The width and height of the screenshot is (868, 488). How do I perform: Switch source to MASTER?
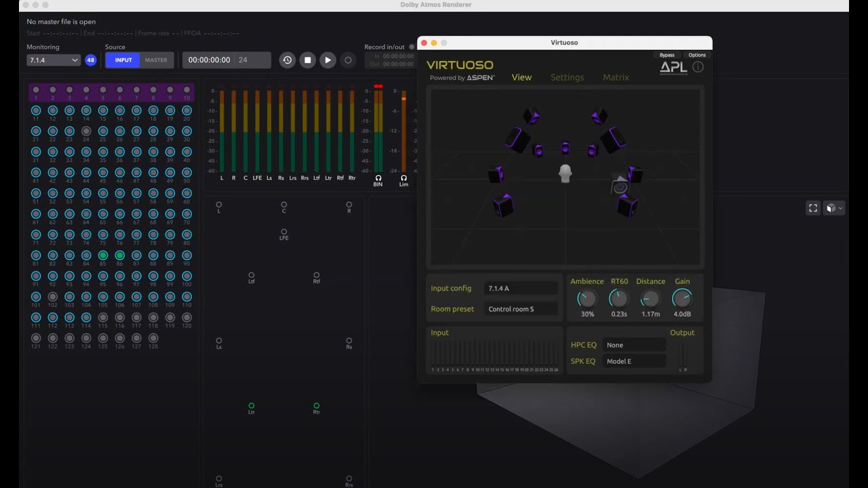click(156, 60)
